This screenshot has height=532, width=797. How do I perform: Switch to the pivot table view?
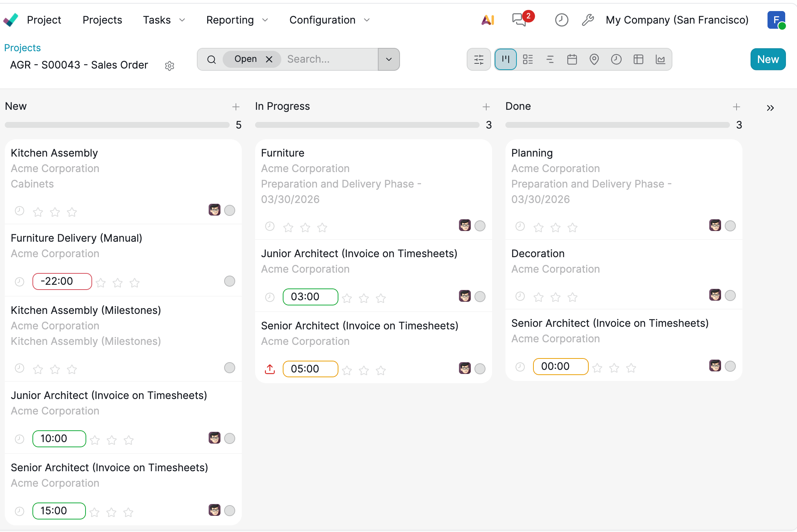coord(638,59)
